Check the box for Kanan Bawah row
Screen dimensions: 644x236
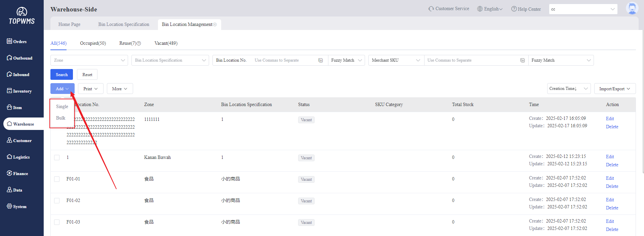point(57,158)
